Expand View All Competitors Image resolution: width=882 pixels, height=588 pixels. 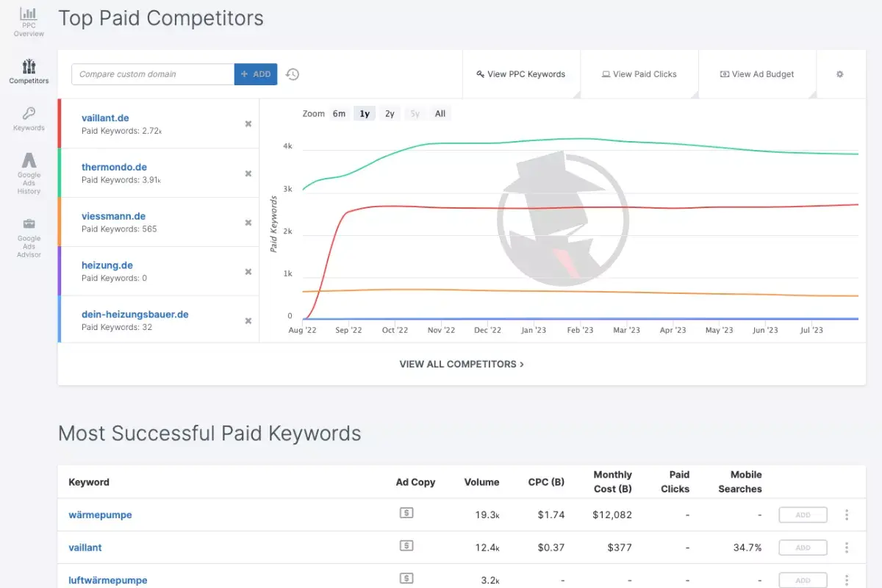pos(462,364)
